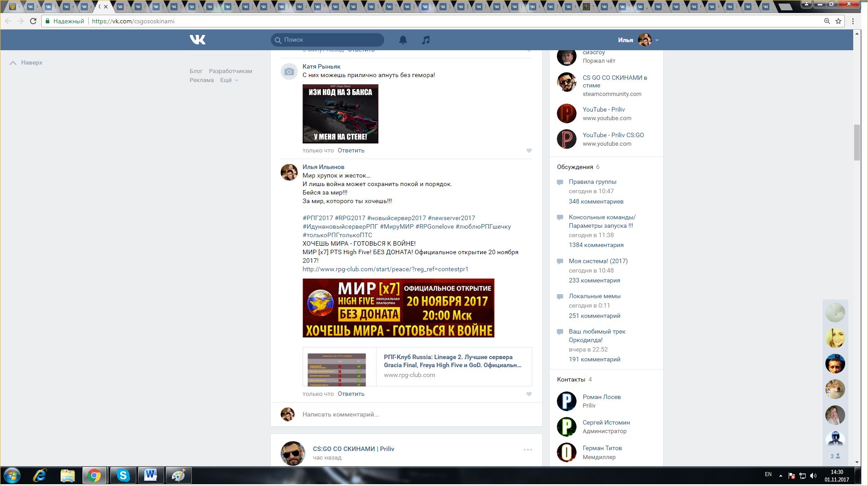The width and height of the screenshot is (868, 486).
Task: Click the Windows Start button
Action: 12,476
